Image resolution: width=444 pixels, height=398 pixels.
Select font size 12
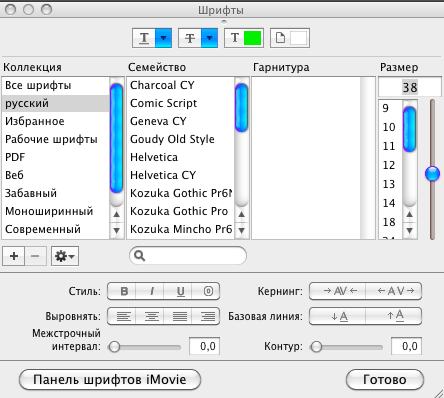pos(390,165)
